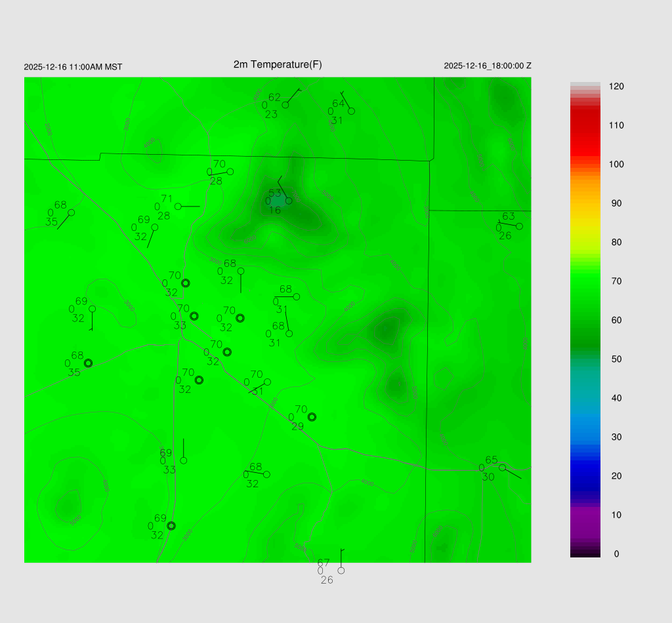
Task: Pick the eastern station reading 63°F
Action: (x=519, y=226)
